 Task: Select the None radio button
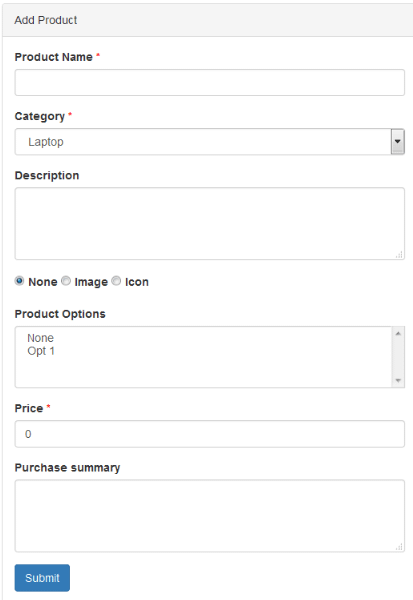point(19,281)
